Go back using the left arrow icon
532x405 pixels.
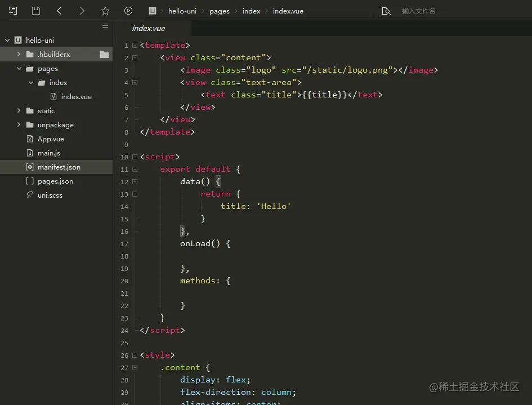(x=59, y=11)
